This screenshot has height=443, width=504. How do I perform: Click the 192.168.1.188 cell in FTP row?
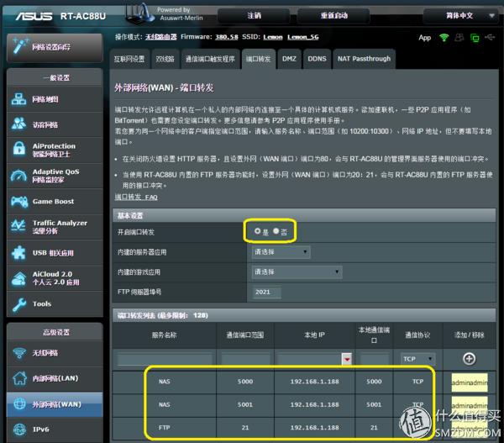coord(315,428)
